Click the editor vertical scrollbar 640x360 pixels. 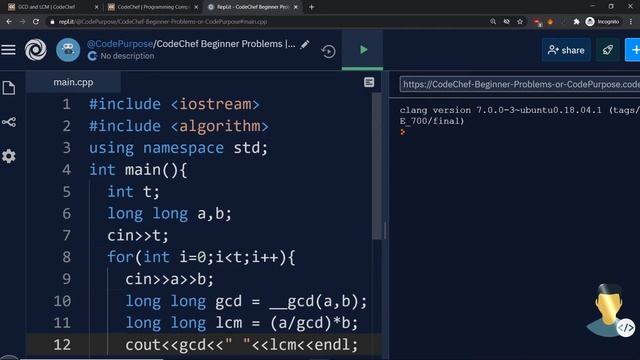(x=376, y=167)
